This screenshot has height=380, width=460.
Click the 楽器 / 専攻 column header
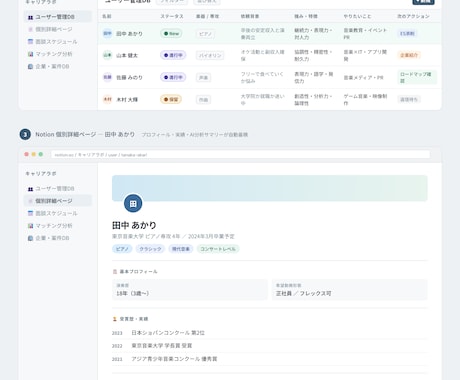(207, 16)
